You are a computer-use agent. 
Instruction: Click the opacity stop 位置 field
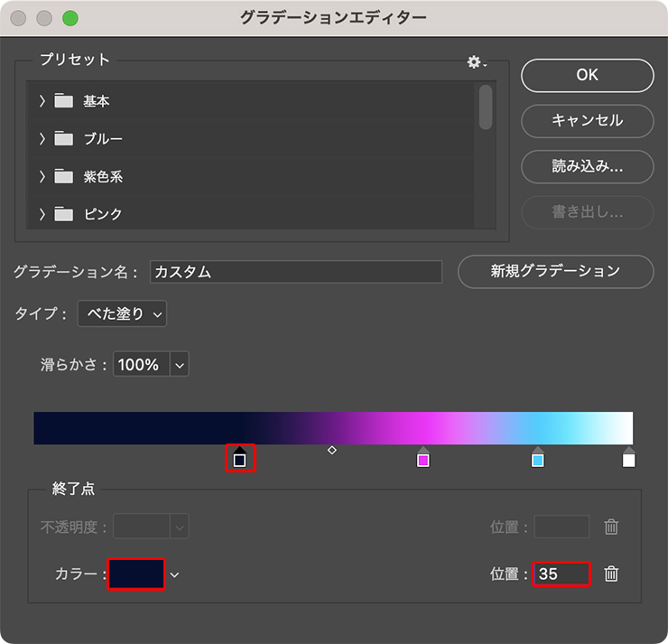[561, 527]
